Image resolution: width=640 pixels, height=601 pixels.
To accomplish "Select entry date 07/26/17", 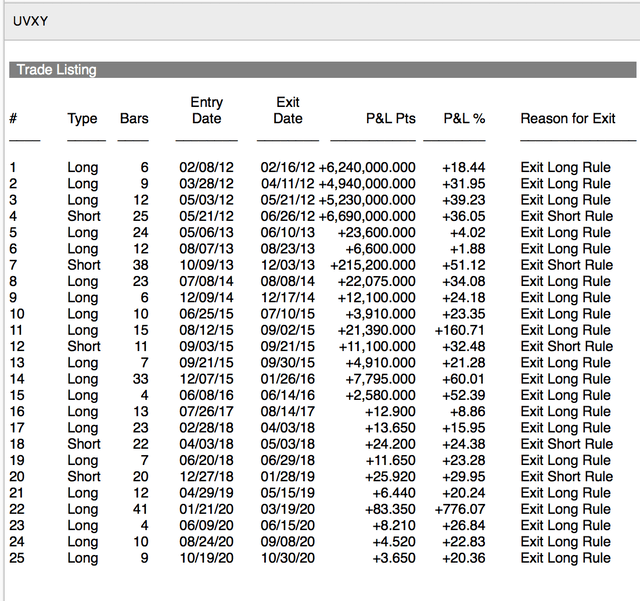I will coord(207,412).
